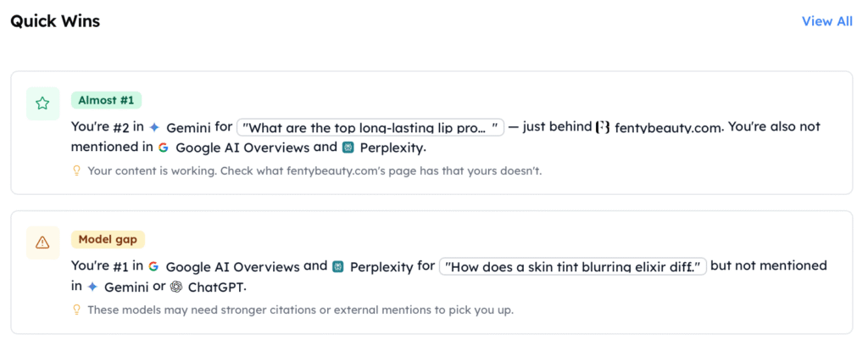
Task: Click the orange warning triangle icon
Action: [42, 242]
